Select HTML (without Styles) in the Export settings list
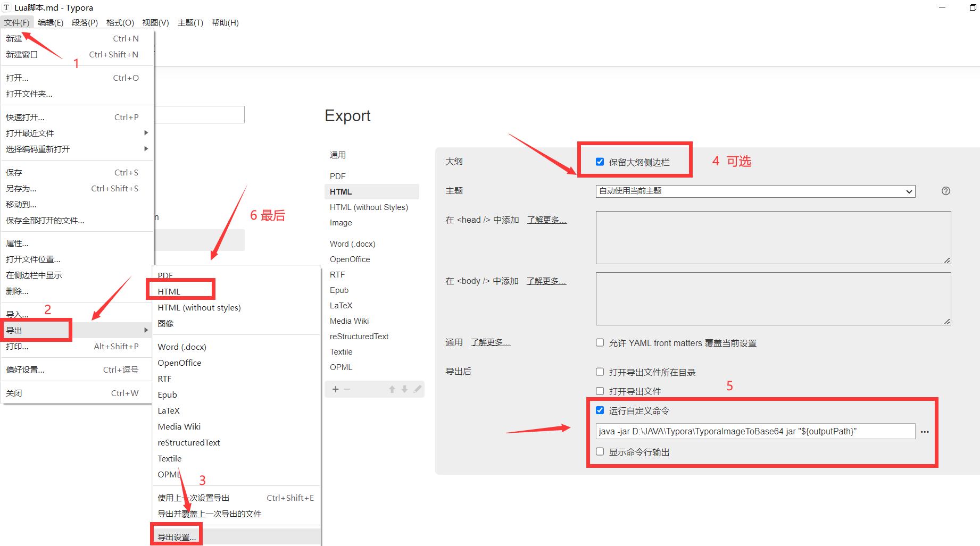 tap(372, 207)
